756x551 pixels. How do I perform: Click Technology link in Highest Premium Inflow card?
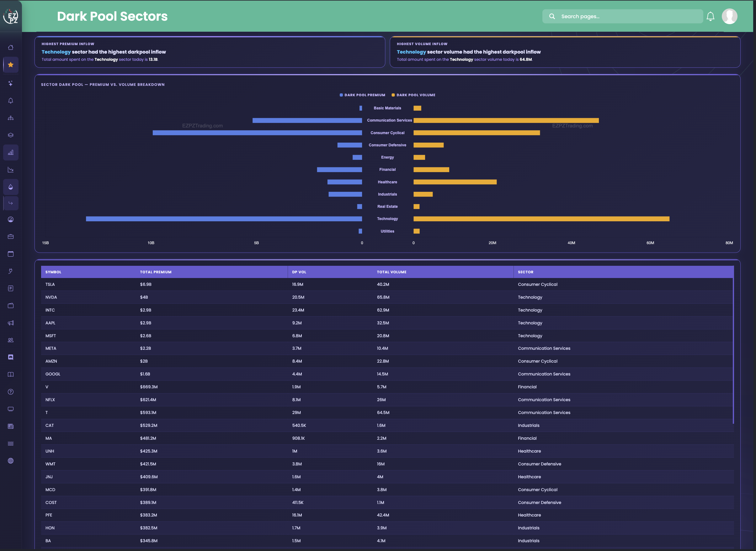[x=56, y=52]
